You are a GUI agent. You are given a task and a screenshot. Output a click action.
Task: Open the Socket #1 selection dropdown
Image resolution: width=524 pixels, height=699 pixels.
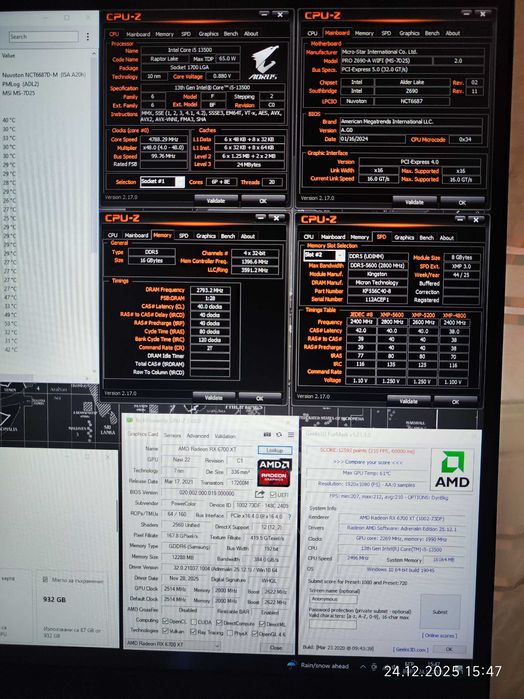tap(162, 181)
